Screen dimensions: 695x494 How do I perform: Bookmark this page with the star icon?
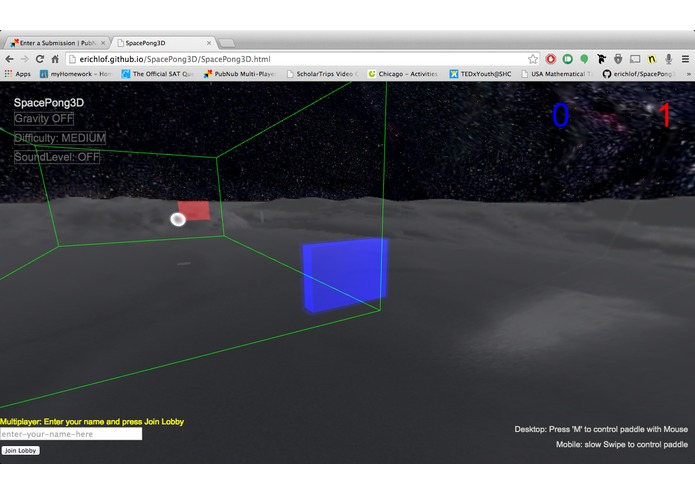(532, 59)
